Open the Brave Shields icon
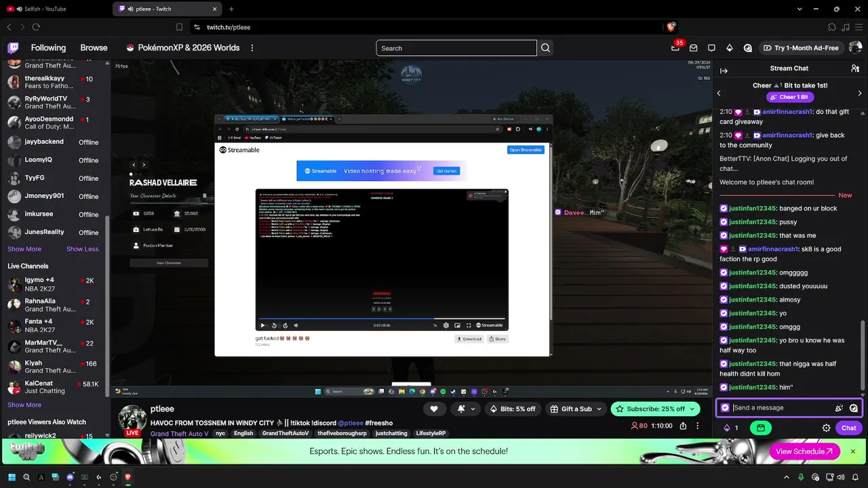Viewport: 868px width, 488px height. pos(671,27)
